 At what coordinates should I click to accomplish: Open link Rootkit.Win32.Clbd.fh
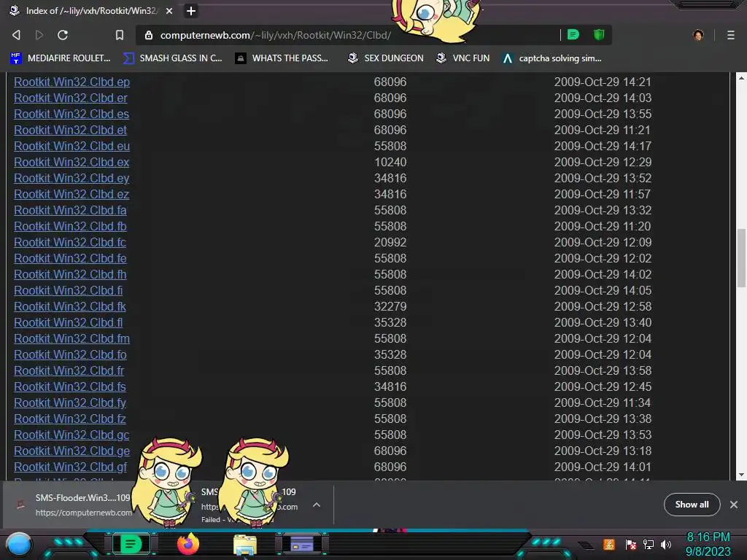pos(70,275)
